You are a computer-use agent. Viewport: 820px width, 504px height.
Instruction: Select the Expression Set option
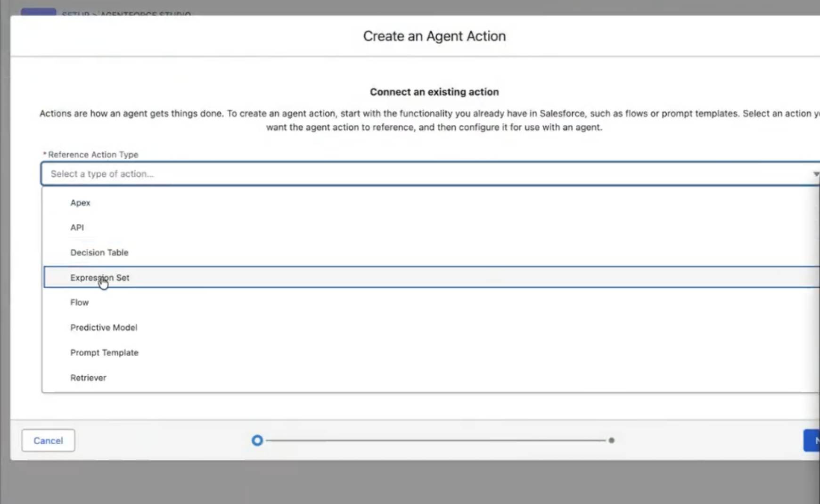(x=431, y=277)
